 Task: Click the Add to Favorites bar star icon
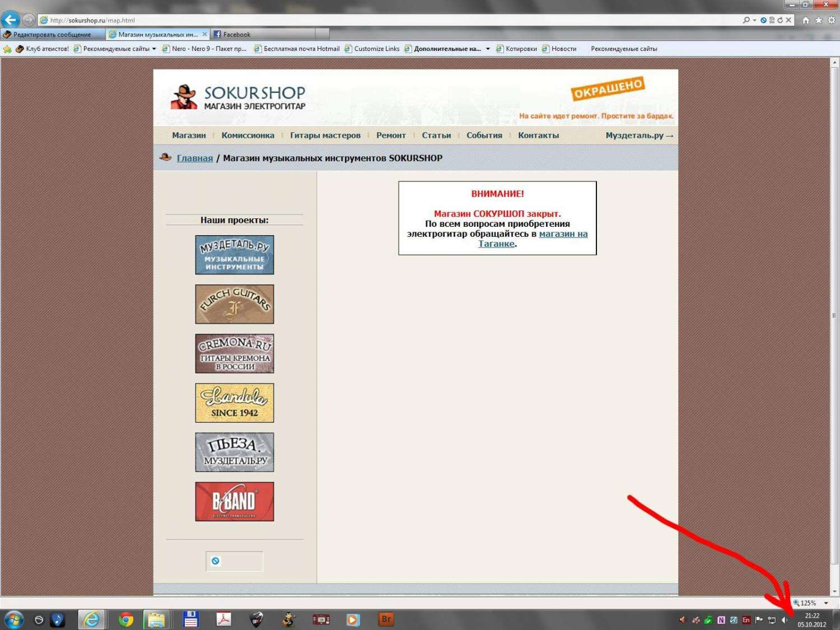pos(7,49)
